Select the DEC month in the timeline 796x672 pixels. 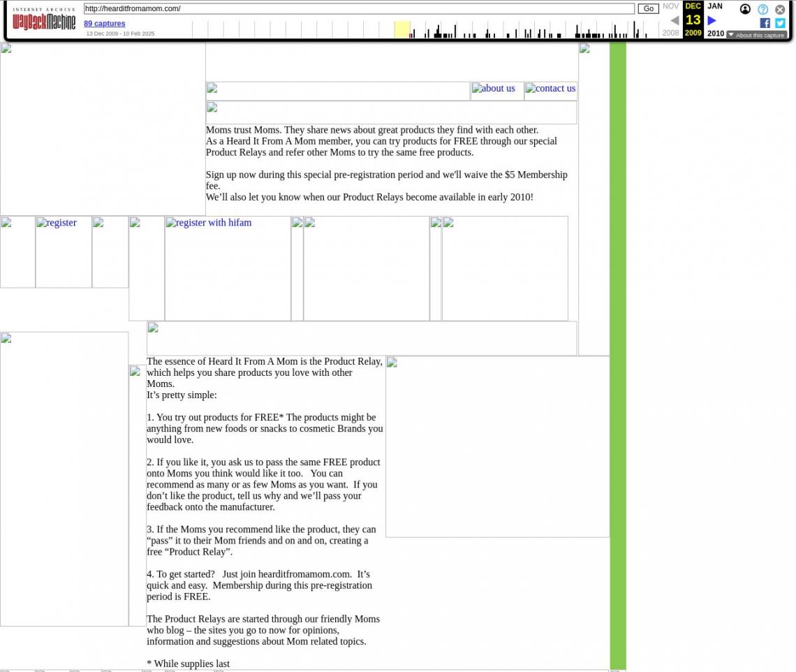[693, 6]
